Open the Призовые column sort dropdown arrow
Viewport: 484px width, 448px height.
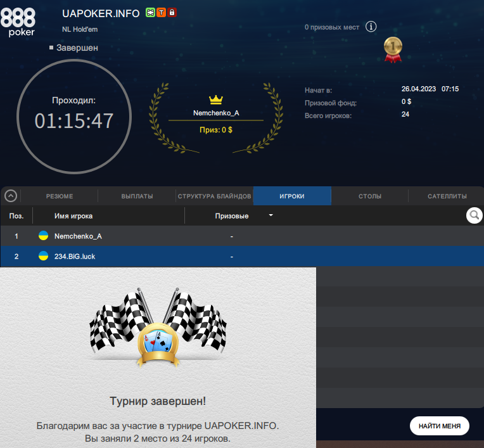[271, 215]
